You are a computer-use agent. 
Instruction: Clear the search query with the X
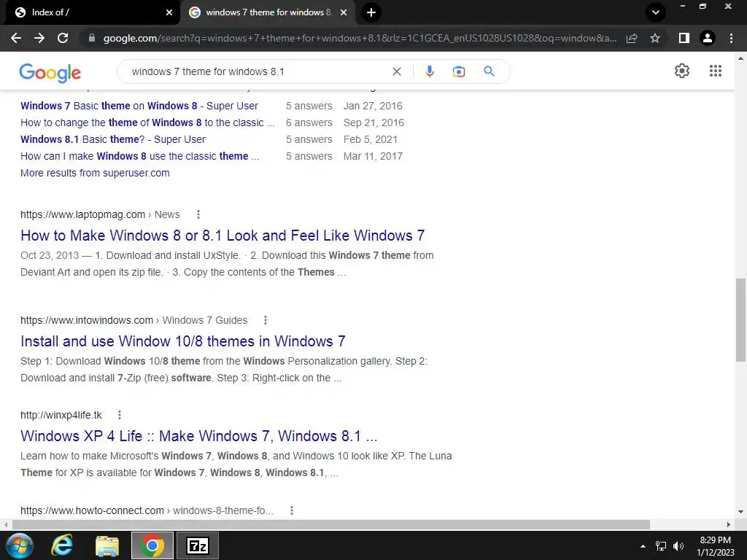[396, 71]
